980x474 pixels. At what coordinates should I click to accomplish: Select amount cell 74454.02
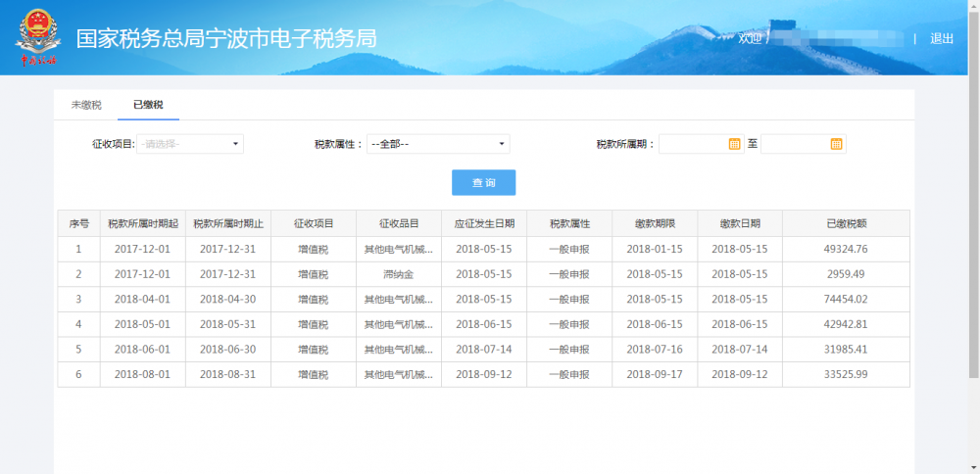[x=846, y=299]
